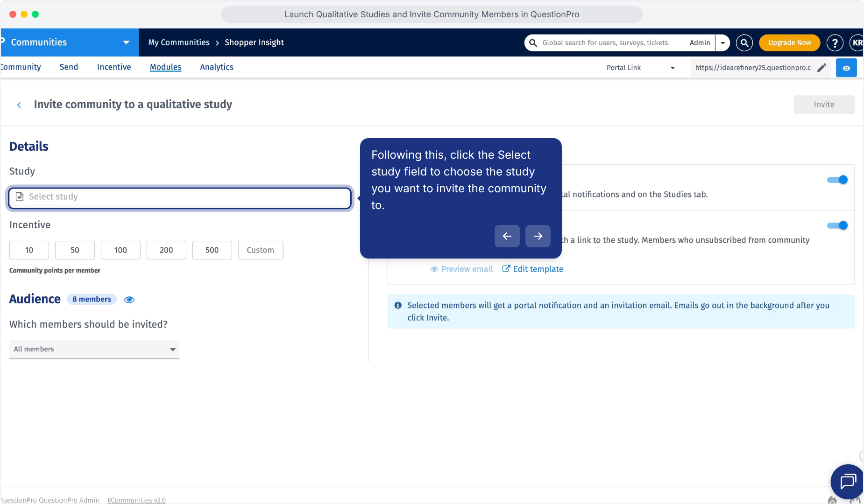Image resolution: width=864 pixels, height=504 pixels.
Task: Click the blue portal preview eye button
Action: point(846,68)
